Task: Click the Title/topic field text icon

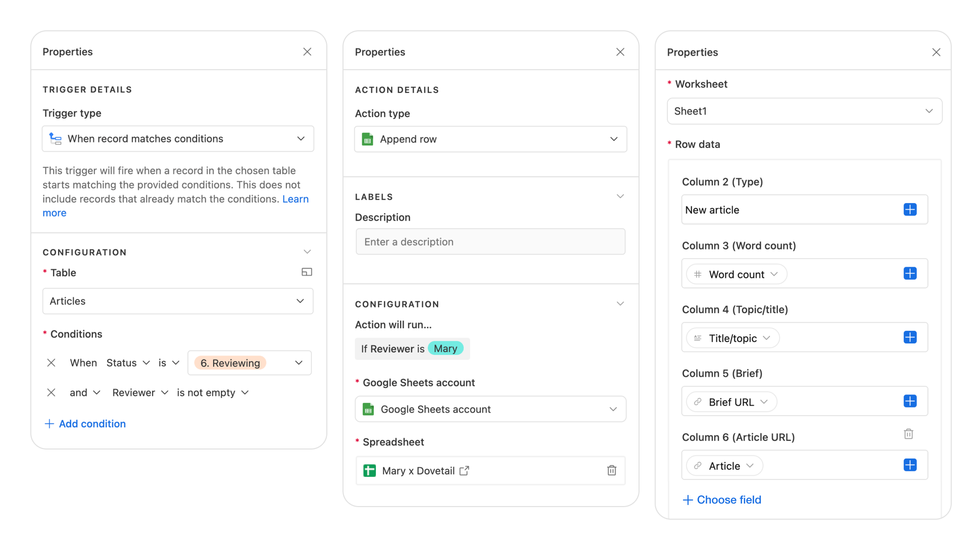Action: pyautogui.click(x=698, y=338)
